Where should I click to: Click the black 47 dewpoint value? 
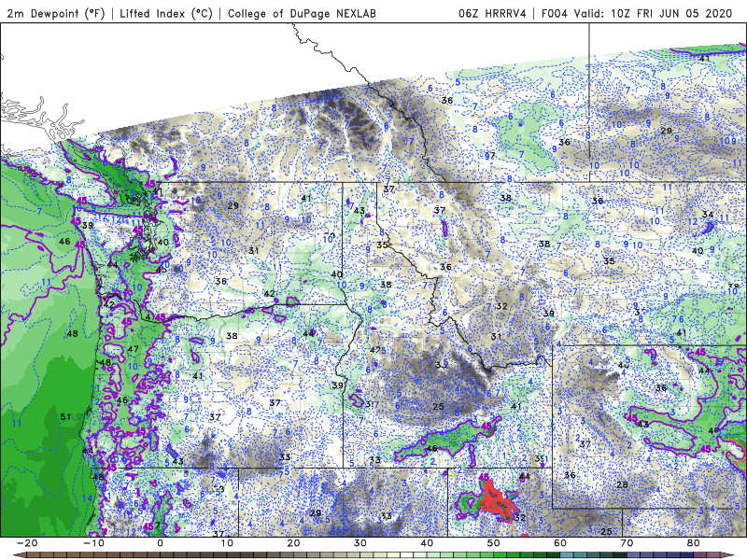coord(133,349)
